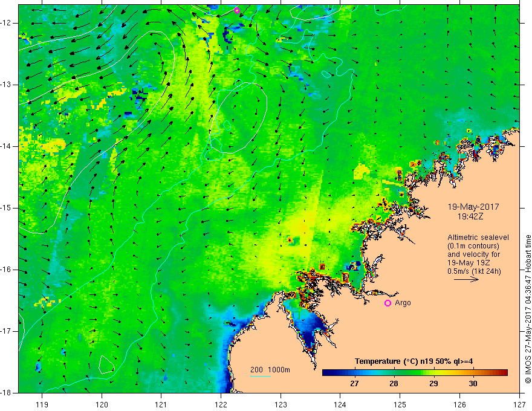Click the longitude label 126
The width and height of the screenshot is (532, 411).
tap(459, 404)
